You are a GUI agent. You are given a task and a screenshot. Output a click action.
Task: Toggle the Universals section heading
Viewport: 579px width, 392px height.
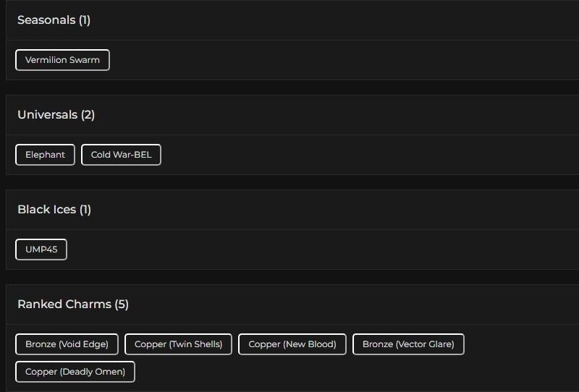48,115
